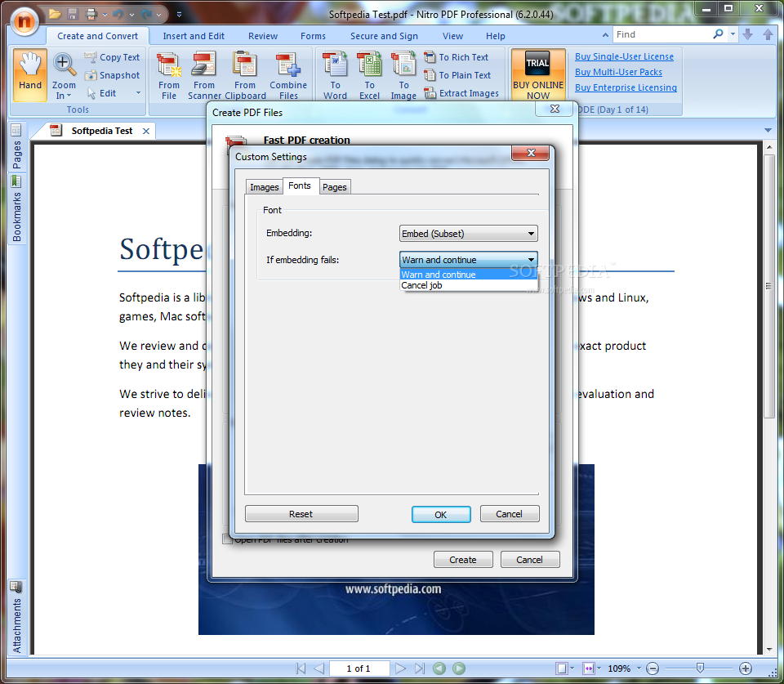The image size is (784, 684).
Task: Click the find search magnifier icon
Action: tap(718, 34)
